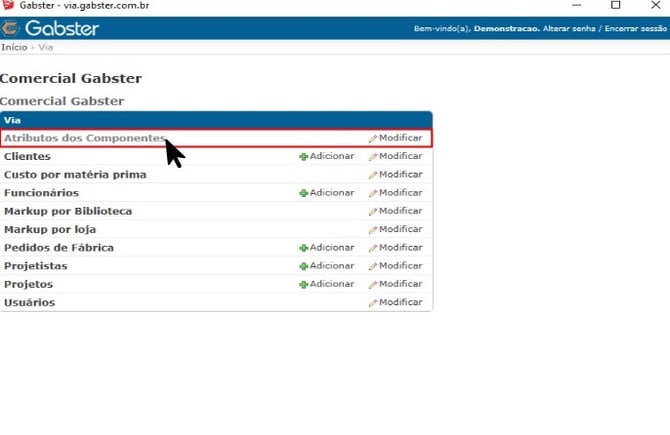
Task: Open the Clientes section
Action: coord(27,156)
